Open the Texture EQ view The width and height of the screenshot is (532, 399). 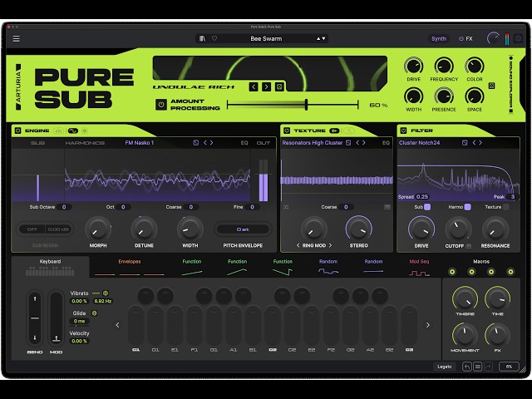tap(386, 143)
